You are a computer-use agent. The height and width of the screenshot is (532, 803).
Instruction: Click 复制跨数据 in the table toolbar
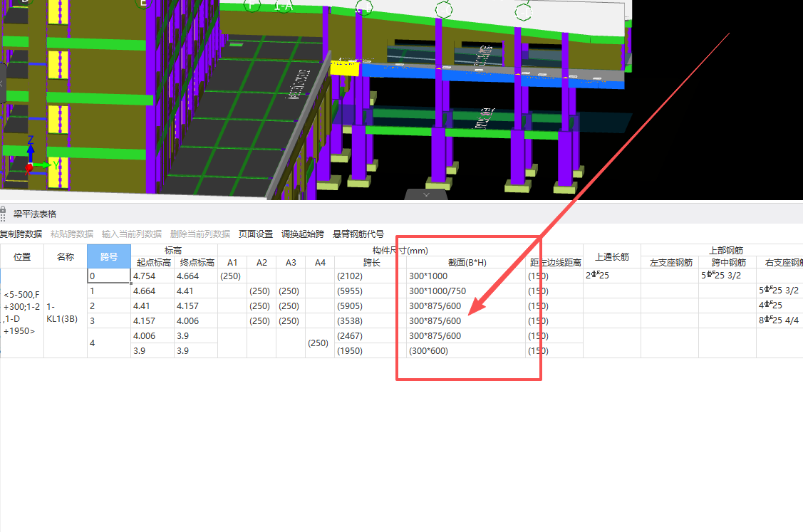point(21,234)
